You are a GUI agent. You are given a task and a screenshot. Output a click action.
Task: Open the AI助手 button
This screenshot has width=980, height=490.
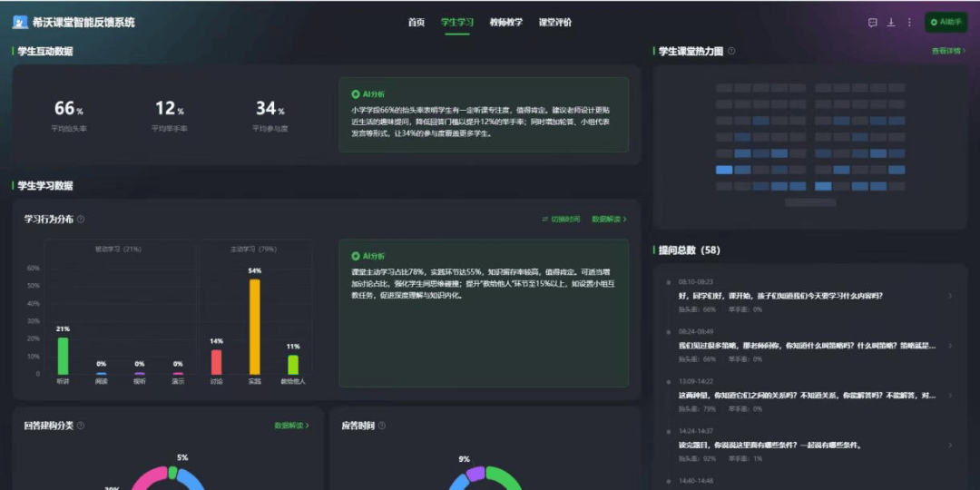(x=946, y=23)
